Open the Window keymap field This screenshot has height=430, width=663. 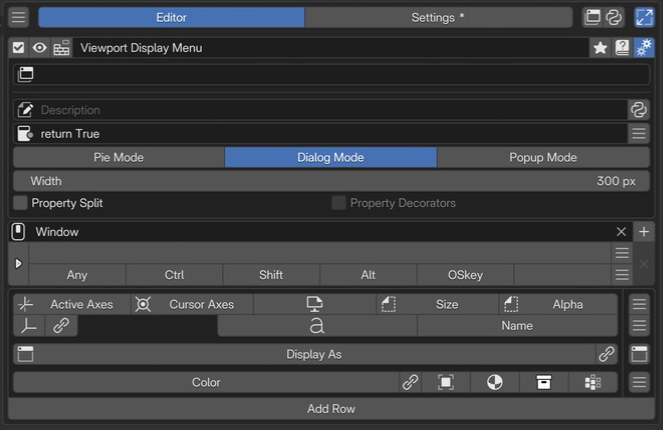tap(321, 232)
